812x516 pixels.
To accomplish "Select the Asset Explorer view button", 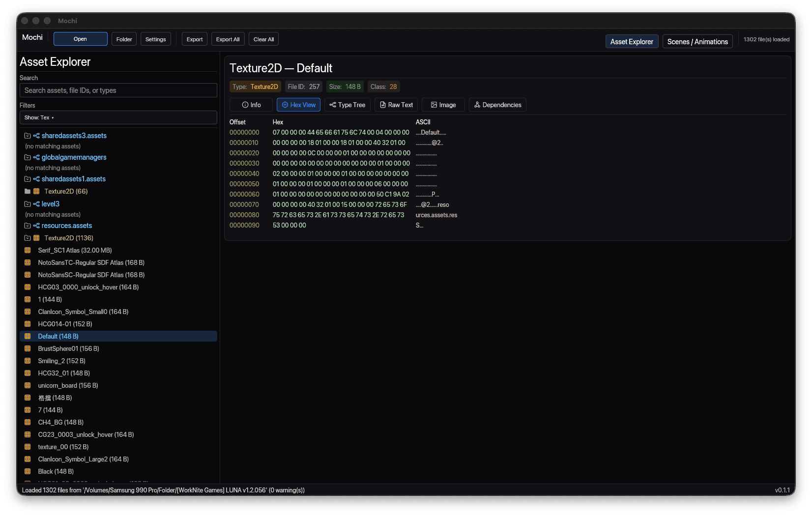I will coord(632,41).
